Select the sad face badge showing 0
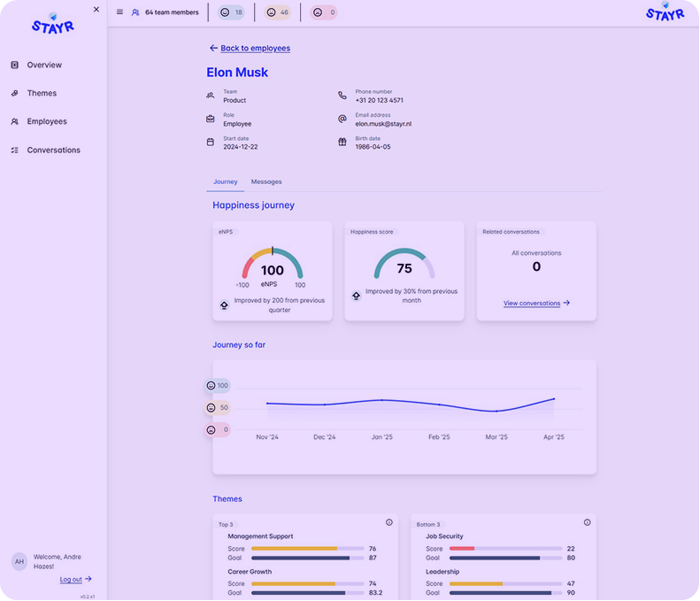Image resolution: width=700 pixels, height=601 pixels. click(324, 12)
